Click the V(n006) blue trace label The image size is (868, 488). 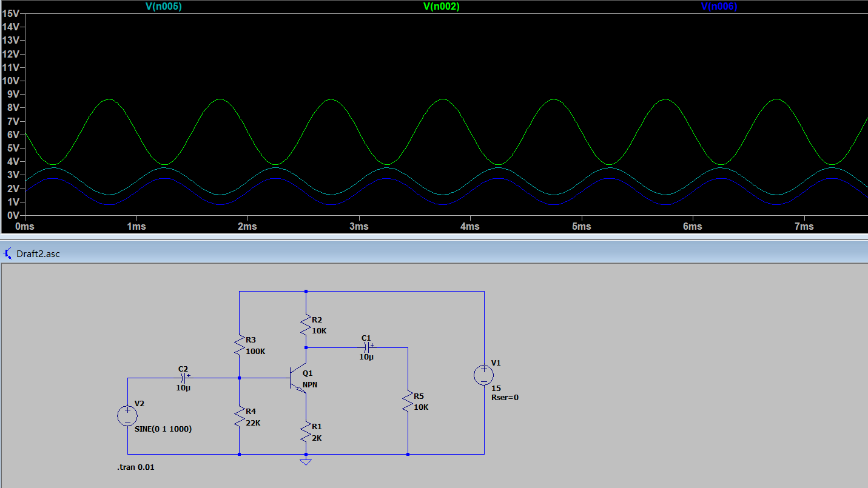coord(719,7)
